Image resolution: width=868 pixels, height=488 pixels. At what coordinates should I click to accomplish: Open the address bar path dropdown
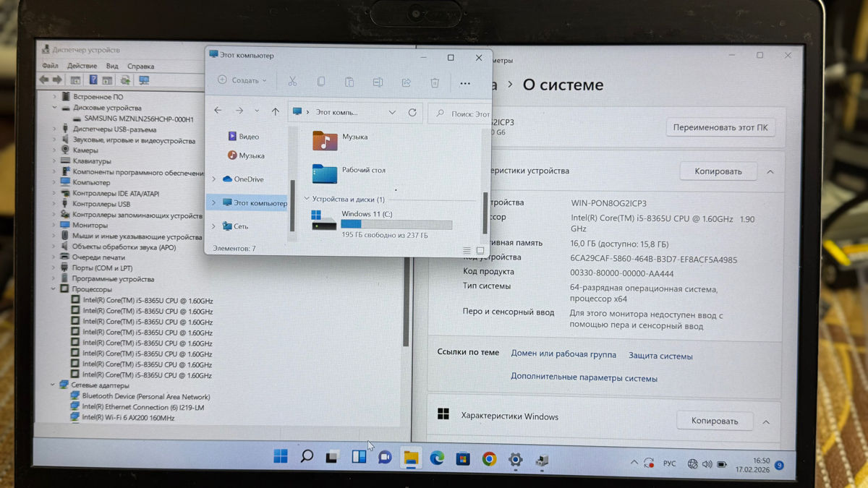(392, 113)
